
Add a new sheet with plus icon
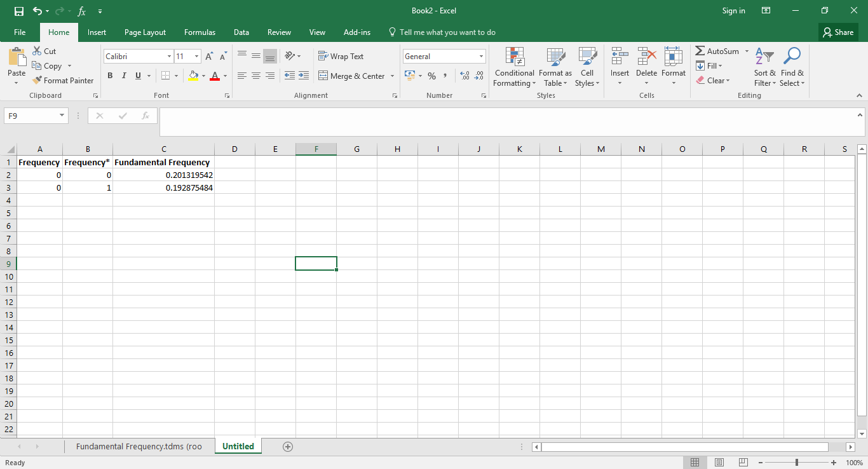coord(288,447)
